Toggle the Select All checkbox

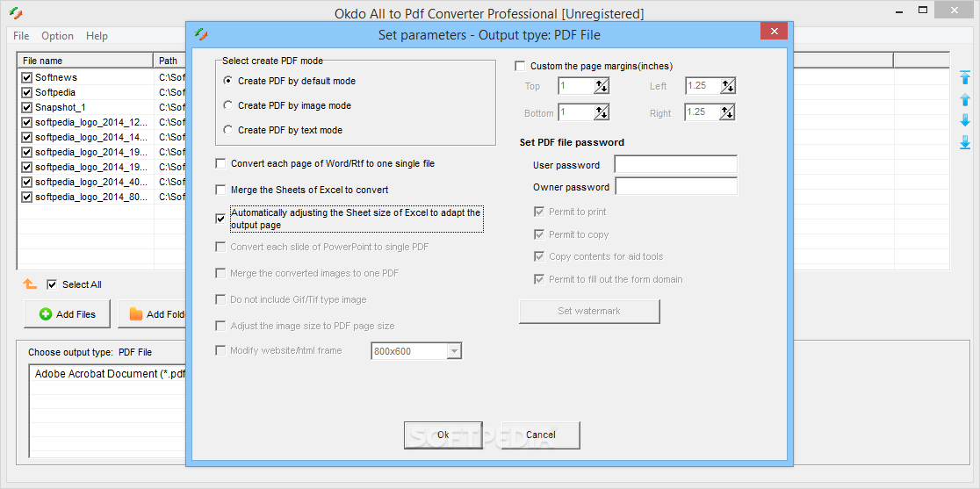pyautogui.click(x=52, y=284)
